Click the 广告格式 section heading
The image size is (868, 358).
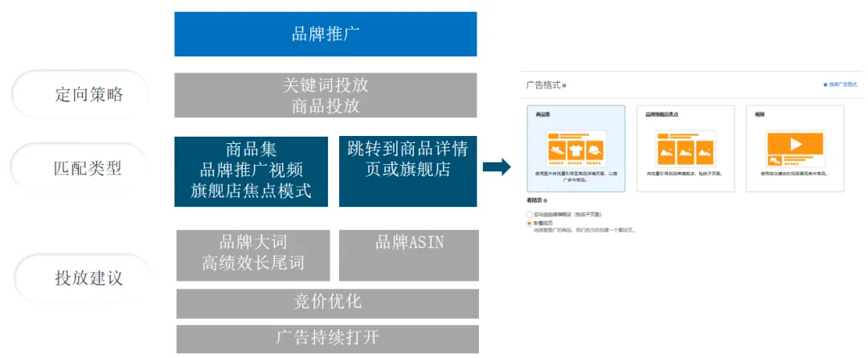pos(543,86)
